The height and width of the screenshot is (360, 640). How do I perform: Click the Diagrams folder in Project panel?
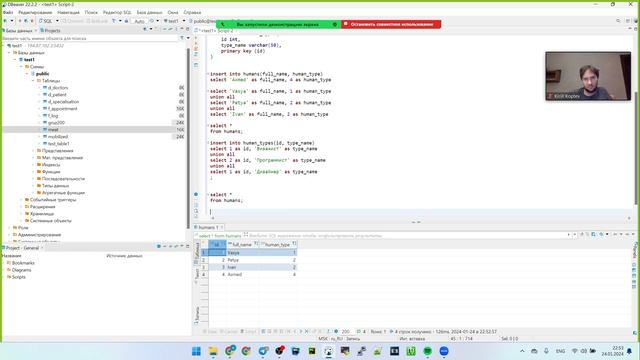point(21,270)
